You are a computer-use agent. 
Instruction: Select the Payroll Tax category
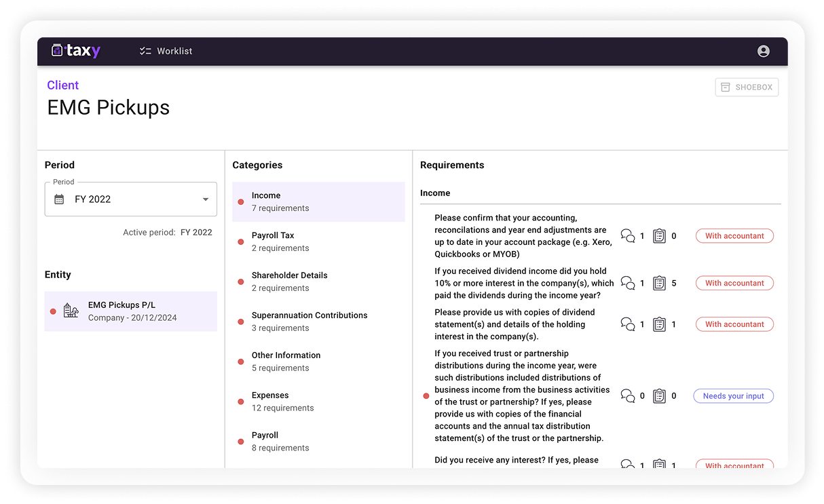(x=318, y=241)
